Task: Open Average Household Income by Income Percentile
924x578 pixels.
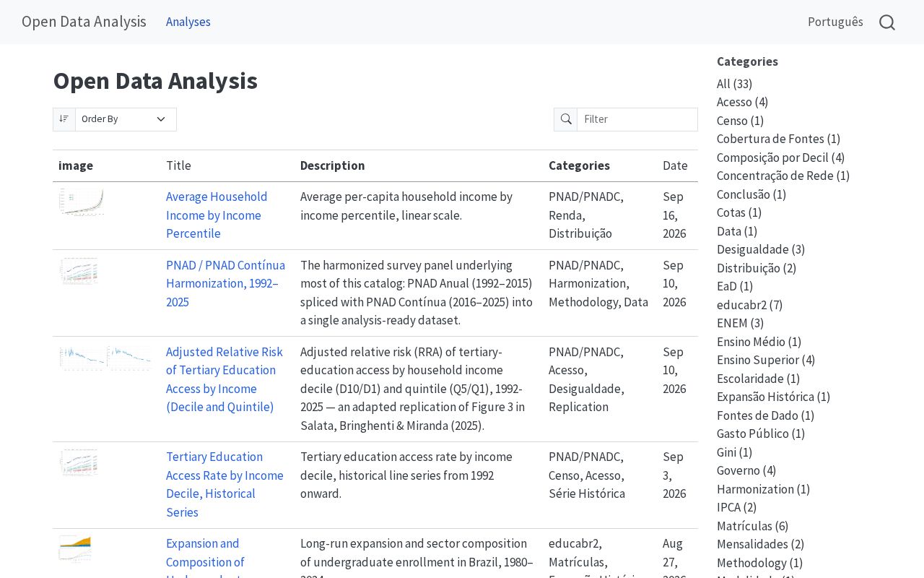Action: [217, 215]
